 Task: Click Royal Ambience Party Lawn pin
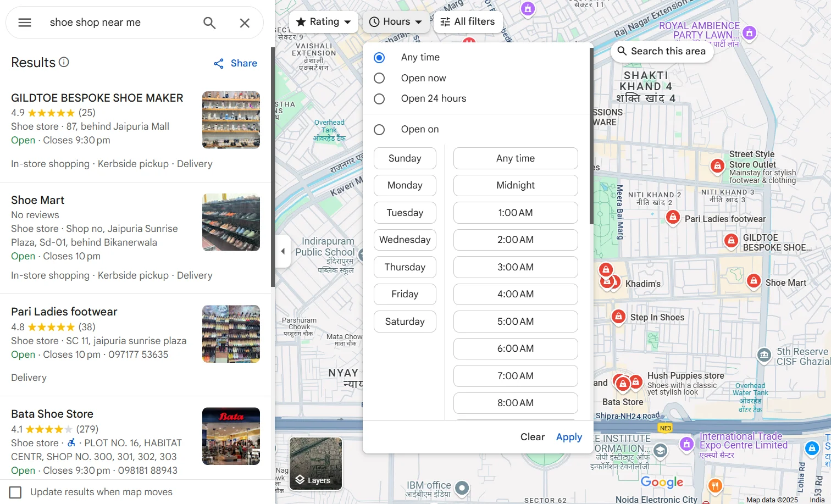click(x=749, y=33)
